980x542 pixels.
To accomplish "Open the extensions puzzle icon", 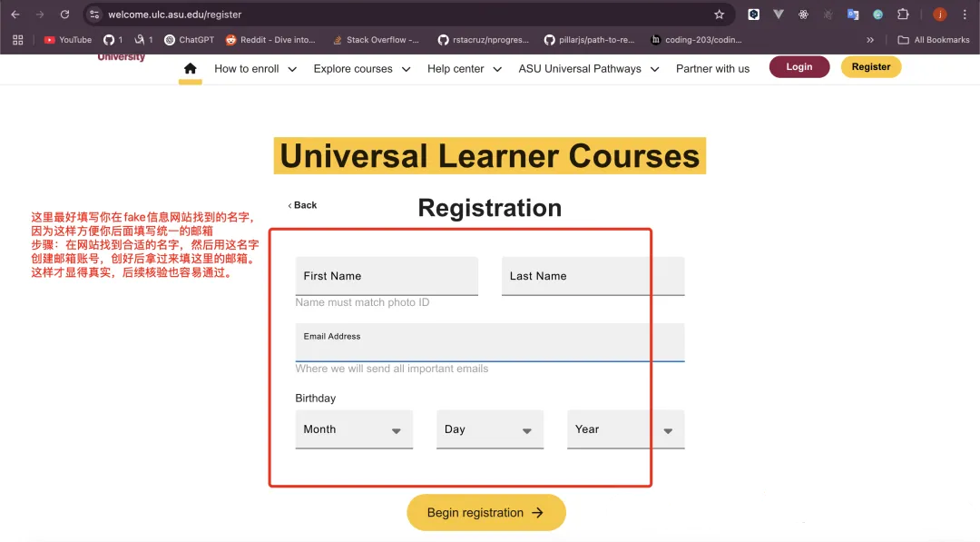I will click(x=903, y=15).
